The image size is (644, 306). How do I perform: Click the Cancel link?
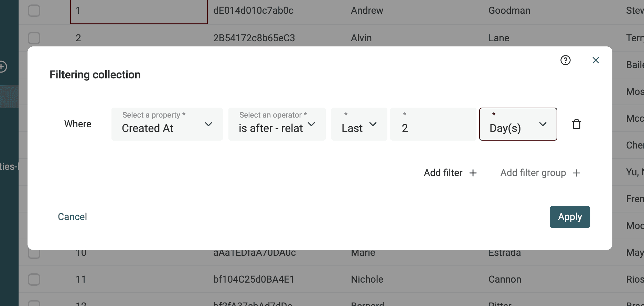tap(72, 217)
